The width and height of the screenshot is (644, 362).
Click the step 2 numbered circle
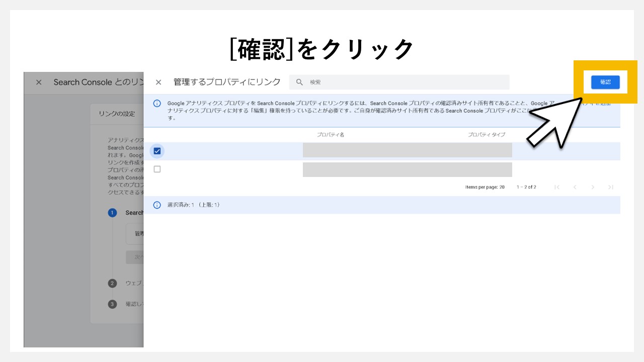[x=112, y=284]
